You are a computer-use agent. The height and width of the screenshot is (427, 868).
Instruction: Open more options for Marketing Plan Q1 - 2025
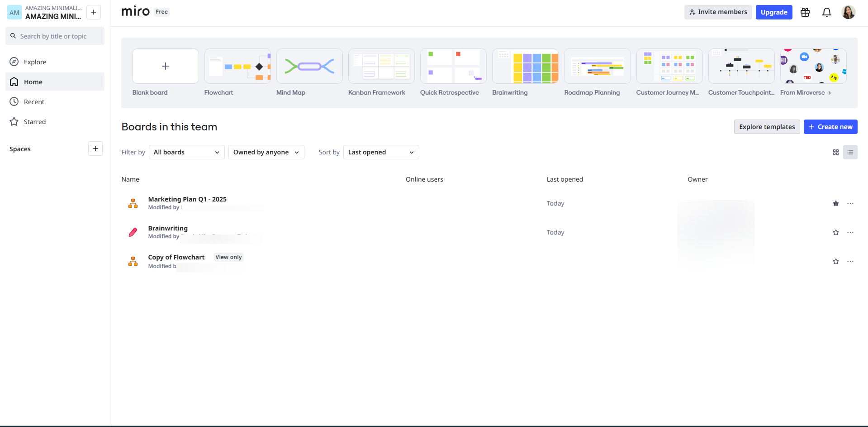[850, 203]
